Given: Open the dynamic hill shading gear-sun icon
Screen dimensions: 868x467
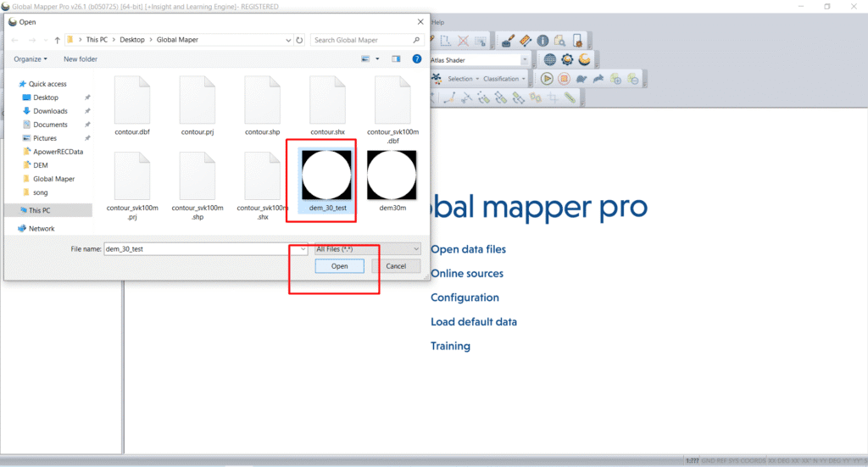Looking at the screenshot, I should coord(567,60).
